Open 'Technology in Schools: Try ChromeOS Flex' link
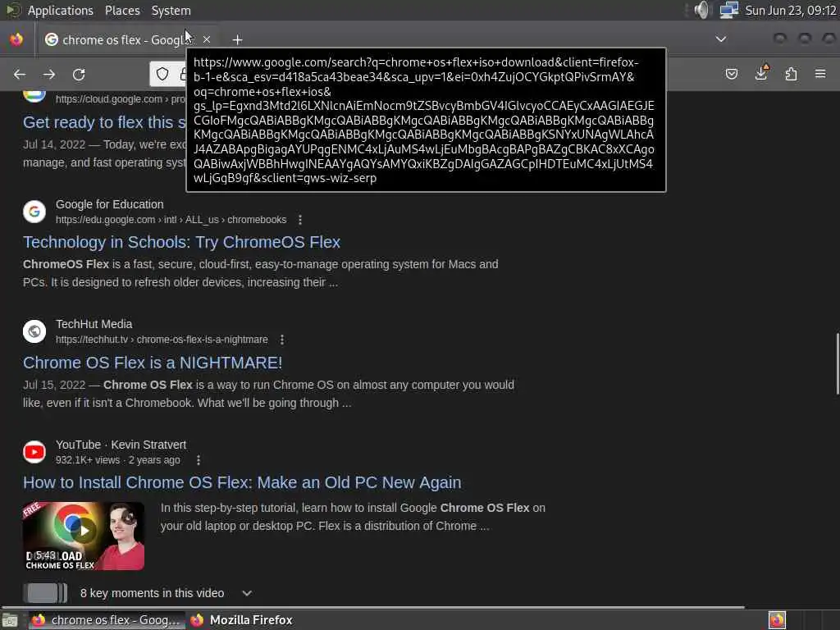840x630 pixels. coord(181,242)
